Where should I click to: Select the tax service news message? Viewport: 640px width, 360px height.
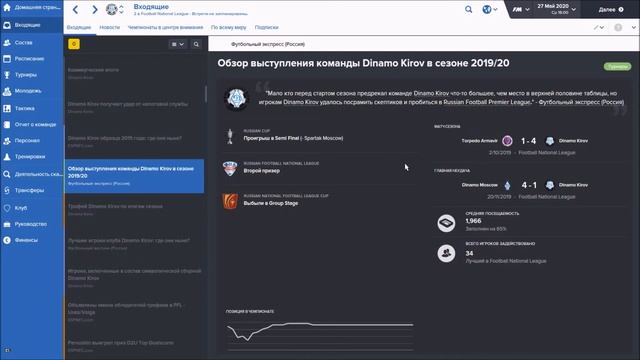[x=134, y=107]
